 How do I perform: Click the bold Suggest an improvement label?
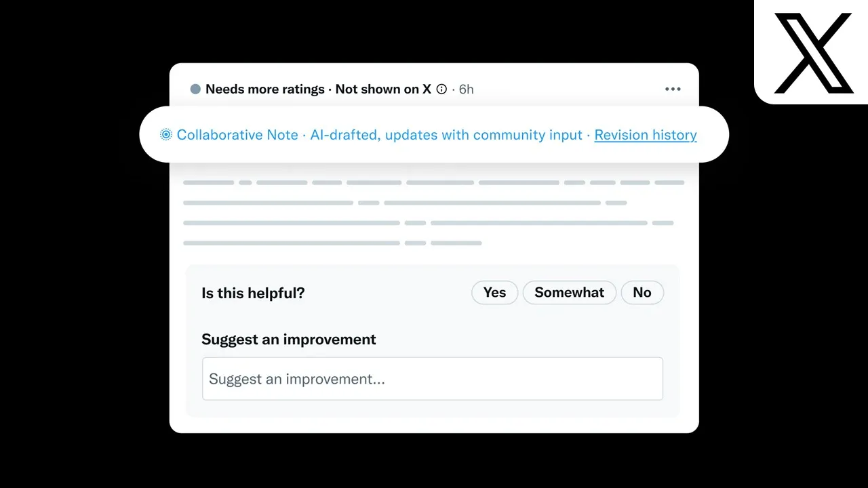[x=288, y=340]
